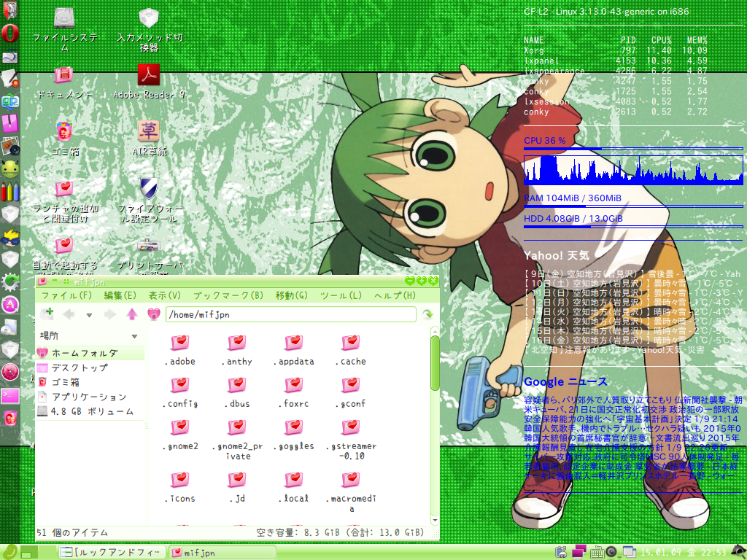Open the ツール(L) menu

[x=341, y=296]
